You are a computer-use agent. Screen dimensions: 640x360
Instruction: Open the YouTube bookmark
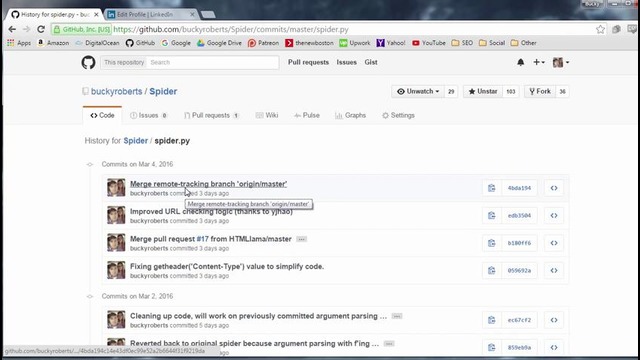[429, 43]
